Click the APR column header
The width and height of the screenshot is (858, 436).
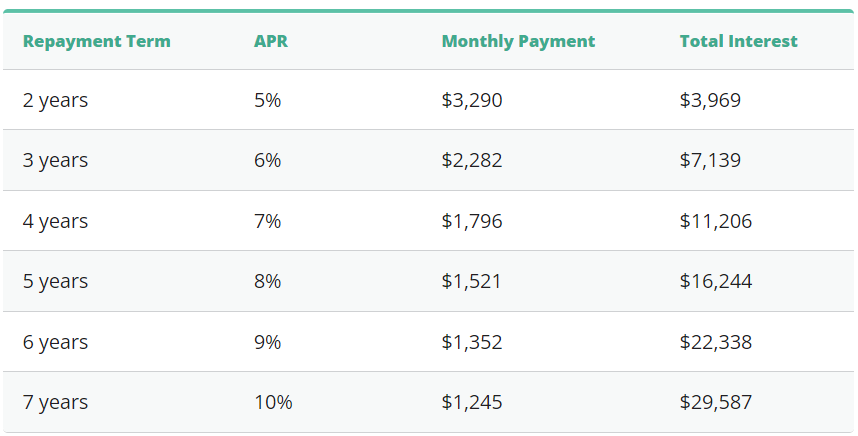coord(270,41)
